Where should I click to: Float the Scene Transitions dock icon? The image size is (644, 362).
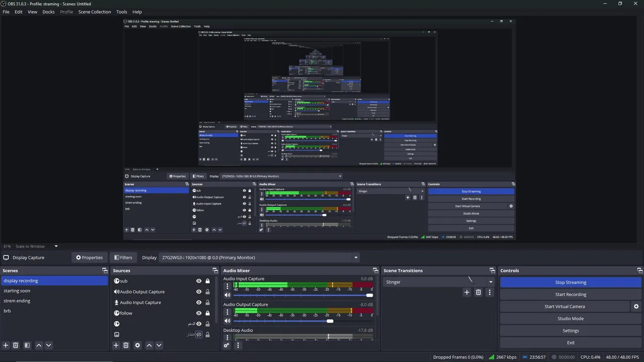click(492, 270)
